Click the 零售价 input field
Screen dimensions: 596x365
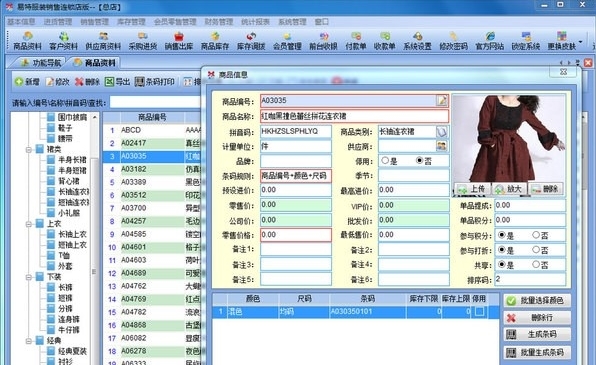(x=296, y=205)
